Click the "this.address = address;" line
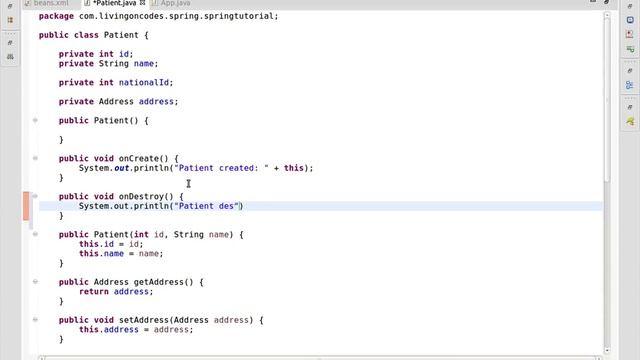The height and width of the screenshot is (360, 640). tap(136, 329)
